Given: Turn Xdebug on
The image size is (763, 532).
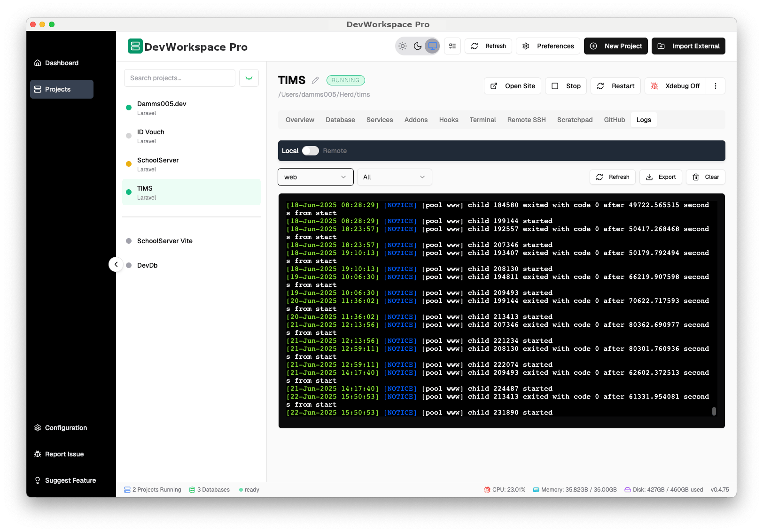Looking at the screenshot, I should pos(675,86).
